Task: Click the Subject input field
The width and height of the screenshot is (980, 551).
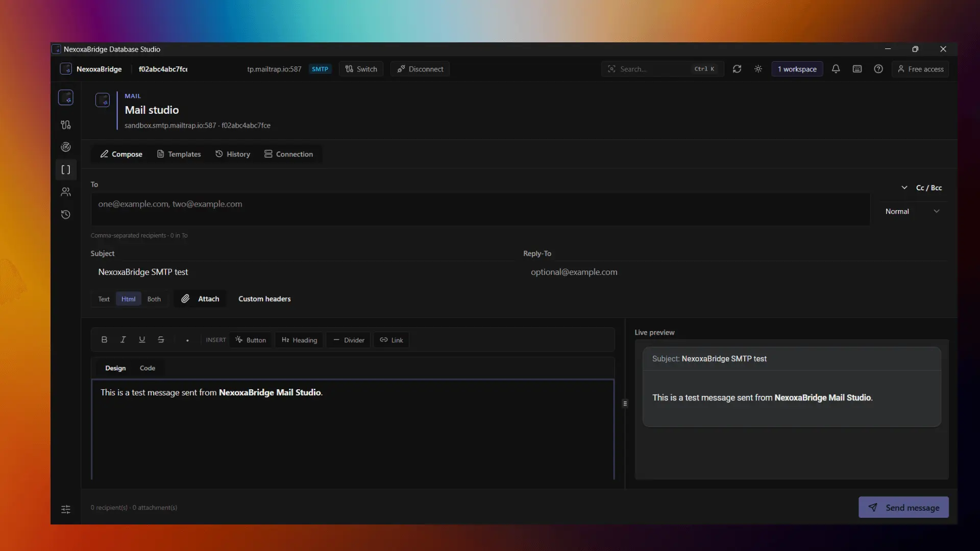Action: tap(303, 272)
